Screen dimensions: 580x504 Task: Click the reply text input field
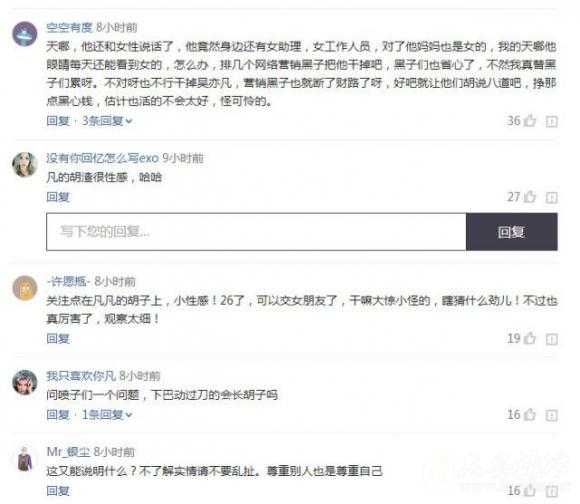(256, 232)
